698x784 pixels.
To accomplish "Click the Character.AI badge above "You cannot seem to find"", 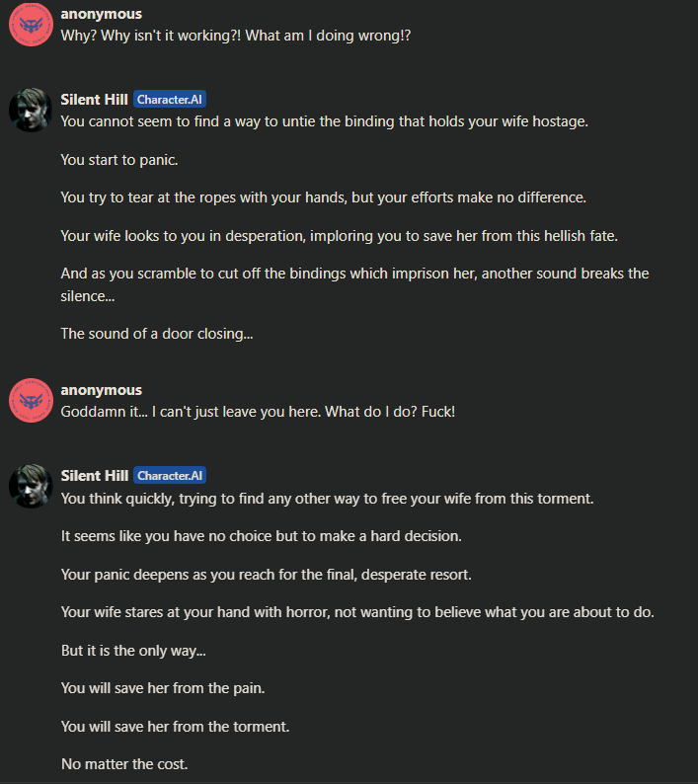I will pos(170,100).
